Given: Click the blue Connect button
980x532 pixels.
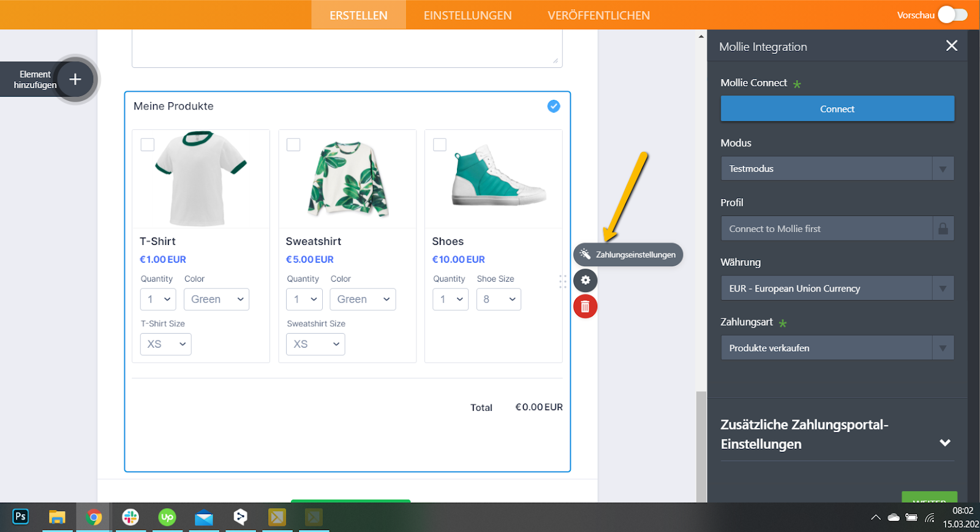Looking at the screenshot, I should tap(837, 108).
